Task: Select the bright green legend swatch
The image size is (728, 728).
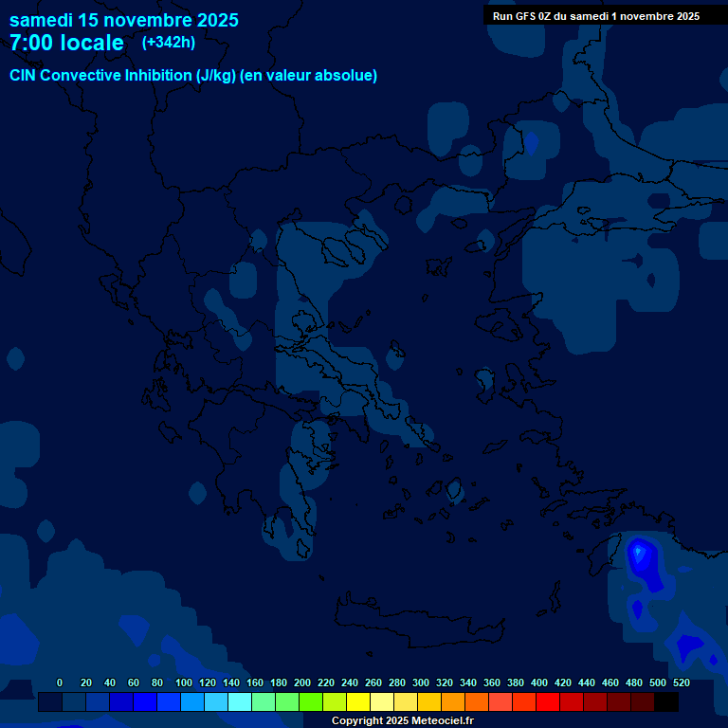Action: tap(311, 702)
